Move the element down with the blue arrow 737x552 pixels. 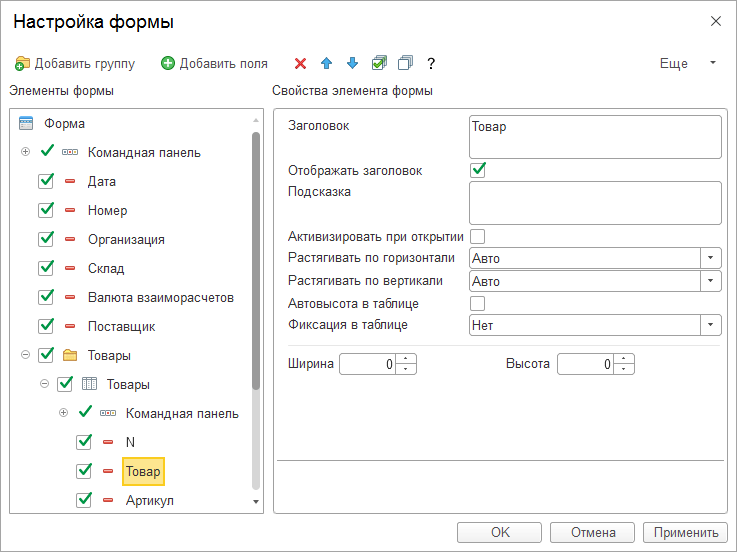click(352, 63)
